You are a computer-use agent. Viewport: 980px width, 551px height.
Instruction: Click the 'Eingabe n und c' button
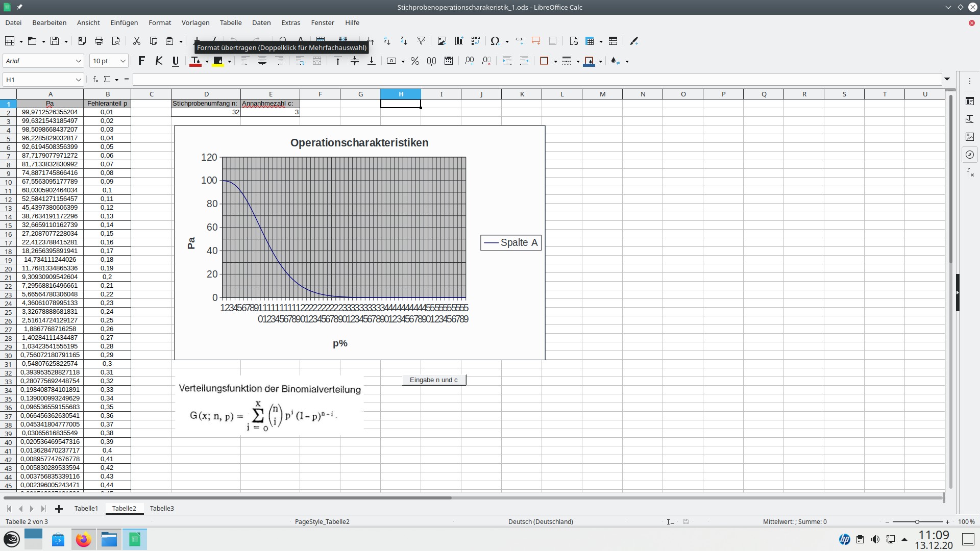click(x=434, y=380)
